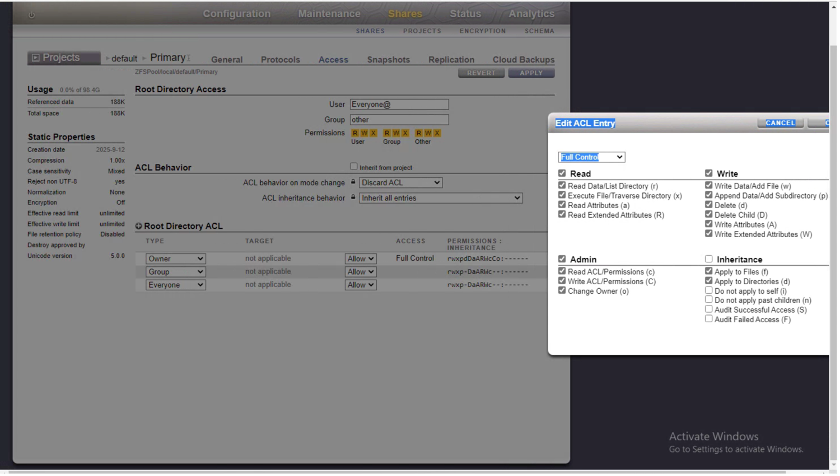Uncheck Write ACL/Permissions (C)

pyautogui.click(x=562, y=281)
